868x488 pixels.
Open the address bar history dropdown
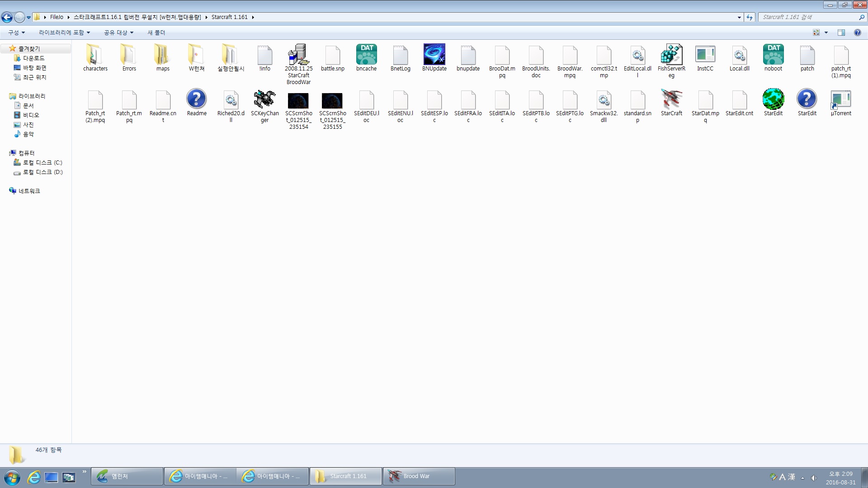tap(739, 17)
